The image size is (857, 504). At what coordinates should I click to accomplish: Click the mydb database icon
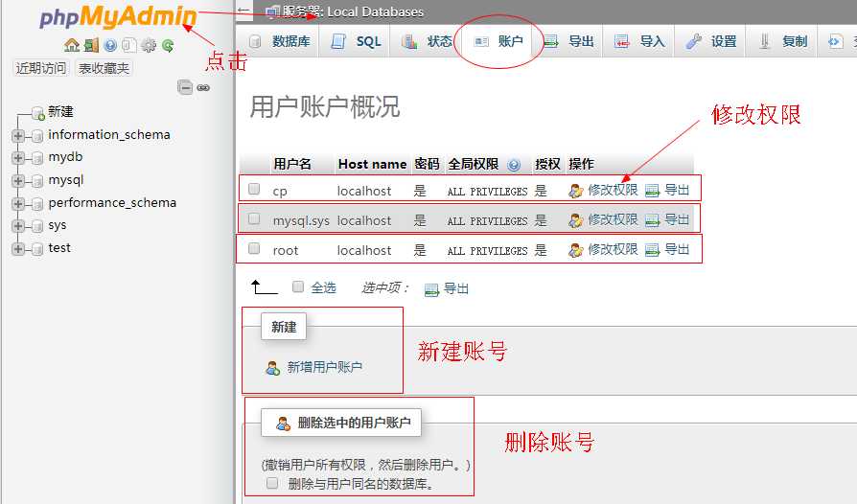[37, 158]
